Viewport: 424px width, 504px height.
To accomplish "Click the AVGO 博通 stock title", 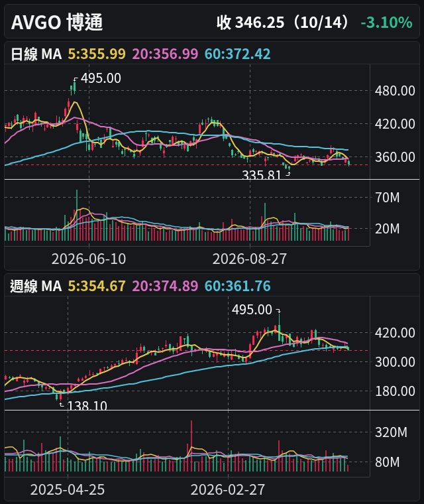I will (x=57, y=23).
